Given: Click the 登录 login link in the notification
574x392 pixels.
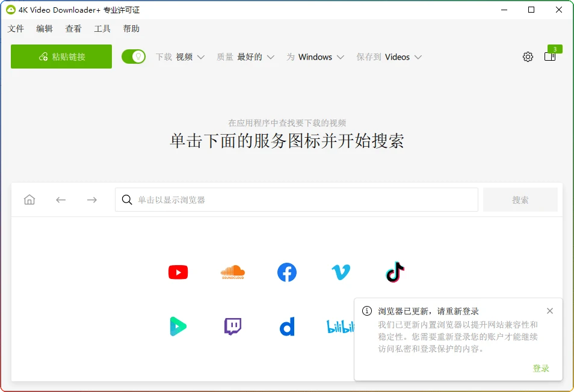Looking at the screenshot, I should pos(541,368).
